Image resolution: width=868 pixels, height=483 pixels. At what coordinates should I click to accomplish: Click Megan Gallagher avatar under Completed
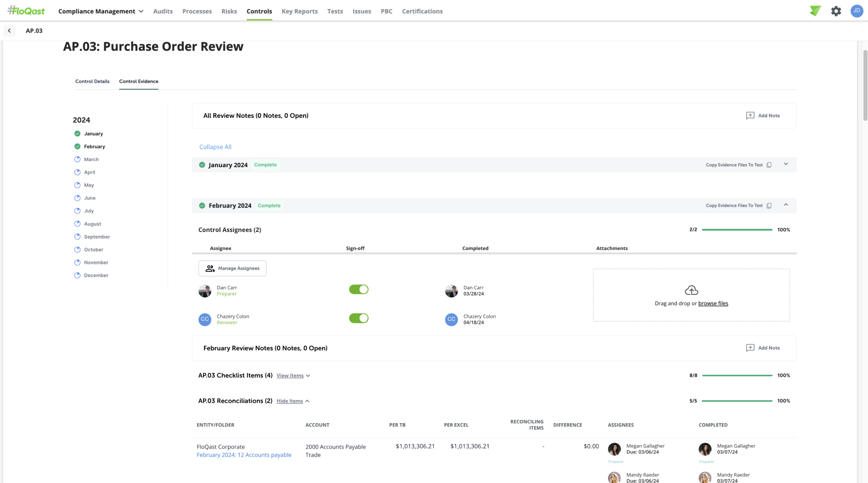click(705, 449)
